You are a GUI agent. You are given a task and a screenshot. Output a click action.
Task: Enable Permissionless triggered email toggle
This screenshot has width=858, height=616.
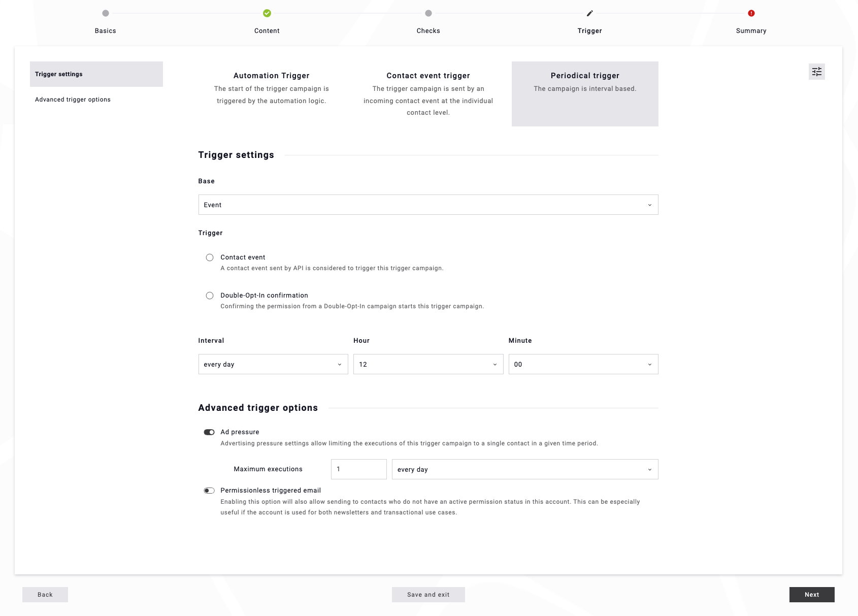pos(209,491)
